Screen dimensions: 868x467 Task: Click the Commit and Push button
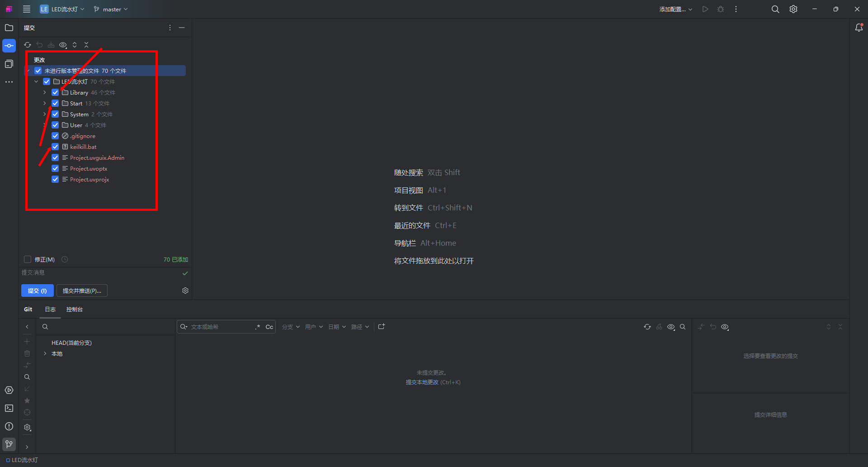[x=82, y=291]
